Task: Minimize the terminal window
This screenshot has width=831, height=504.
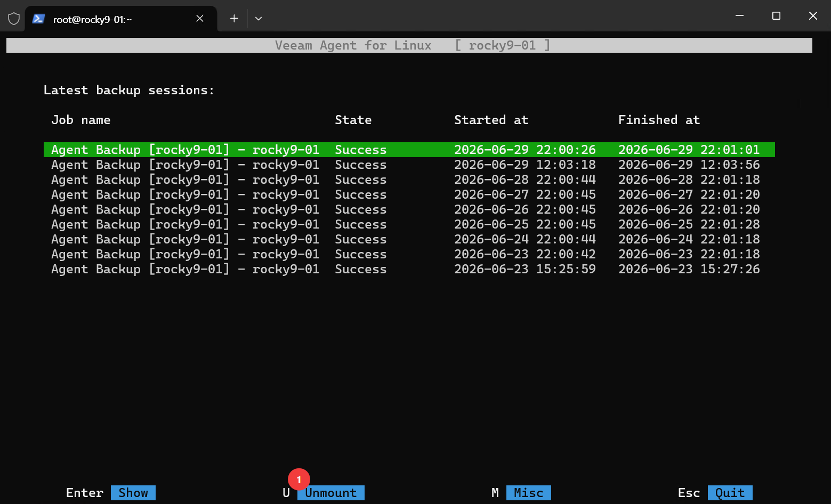Action: click(739, 16)
